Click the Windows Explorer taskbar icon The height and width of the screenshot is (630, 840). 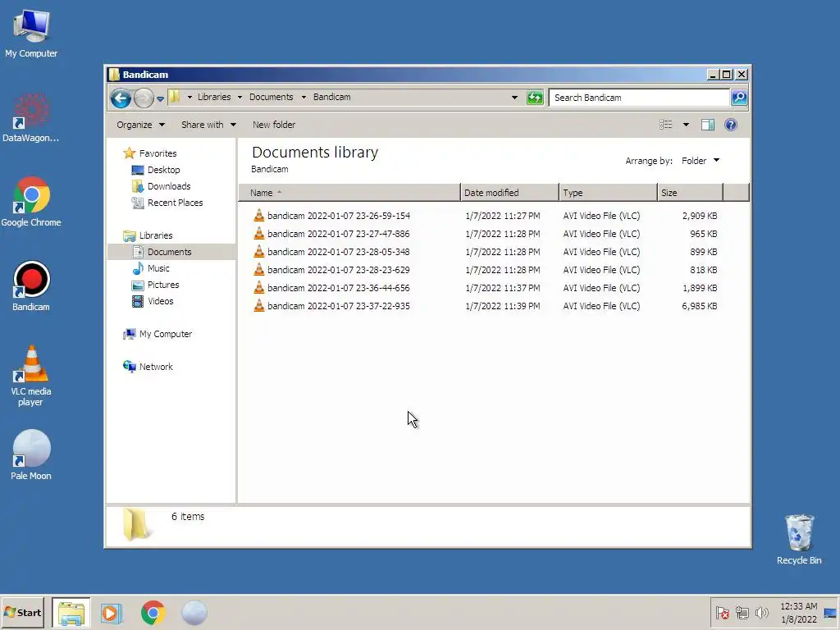coord(71,613)
